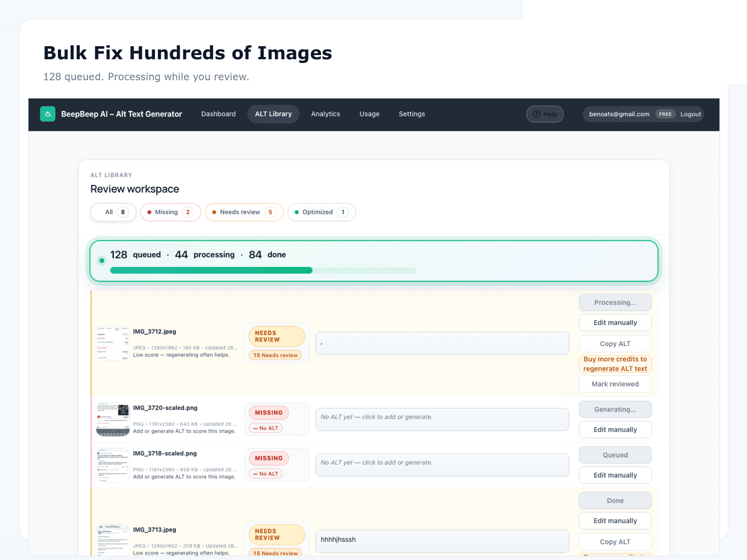
Task: Open the IMG_3712.jpeg thumbnail
Action: point(113,343)
